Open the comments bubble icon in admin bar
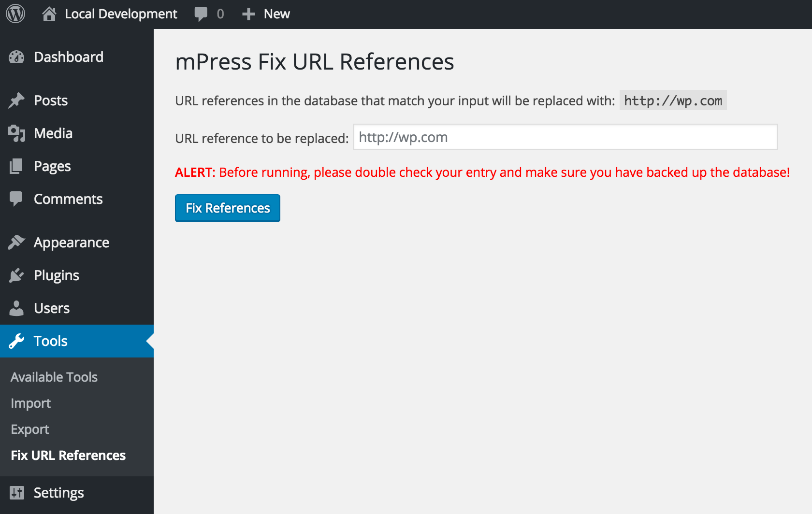The height and width of the screenshot is (514, 812). tap(201, 14)
